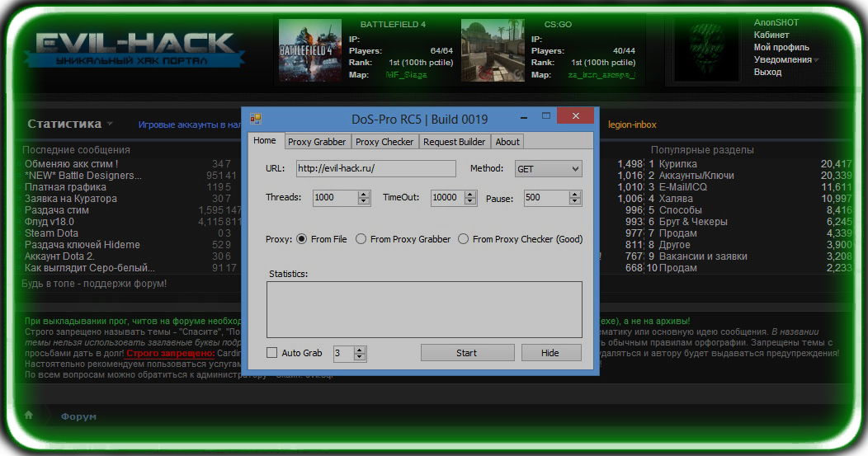Click the Игровые аккаунты link
Screen dimensions: 868x456
[x=189, y=125]
